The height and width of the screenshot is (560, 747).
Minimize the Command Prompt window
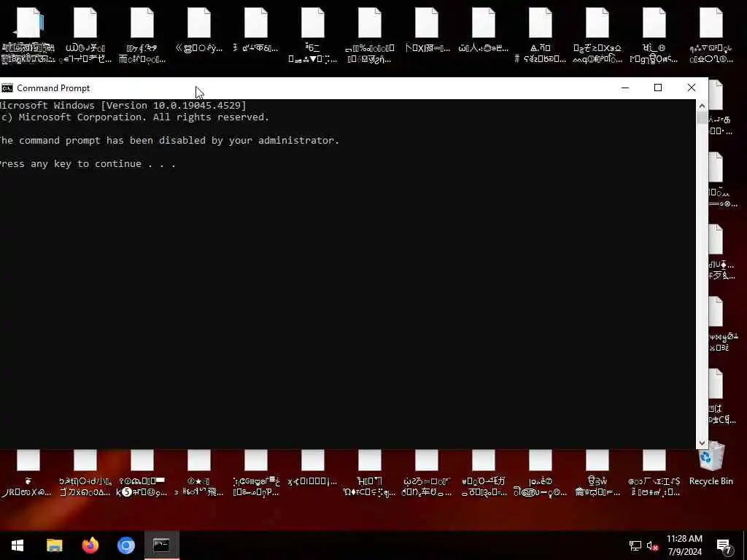click(625, 87)
